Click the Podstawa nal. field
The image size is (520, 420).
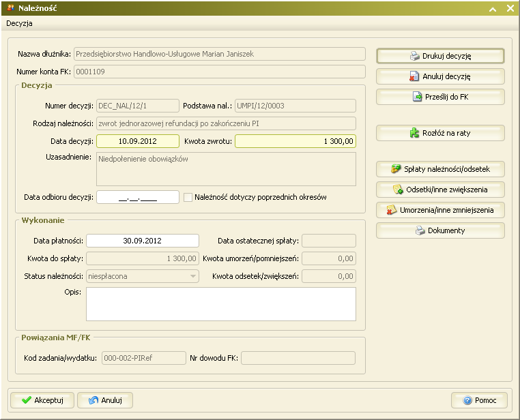[295, 106]
